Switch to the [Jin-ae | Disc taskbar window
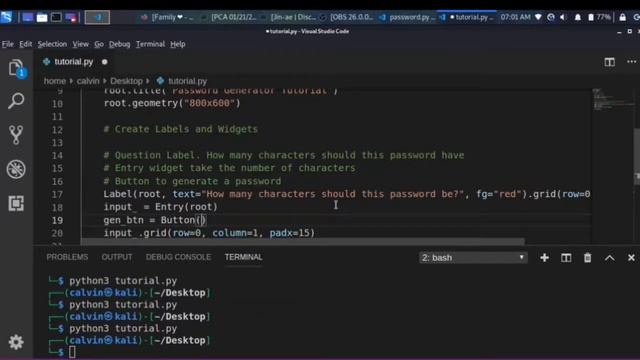640x360 pixels. pos(289,17)
